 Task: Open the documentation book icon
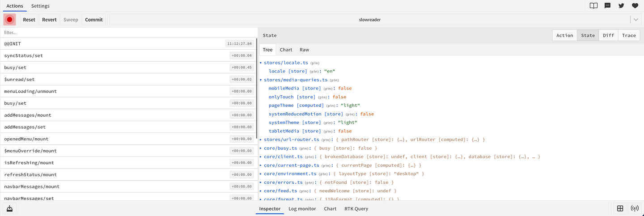coord(593,6)
